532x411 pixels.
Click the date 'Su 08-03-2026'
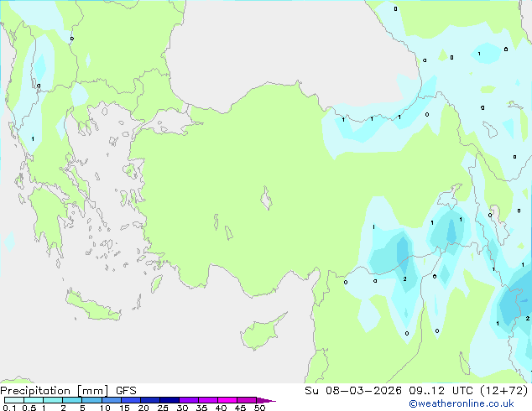point(353,391)
